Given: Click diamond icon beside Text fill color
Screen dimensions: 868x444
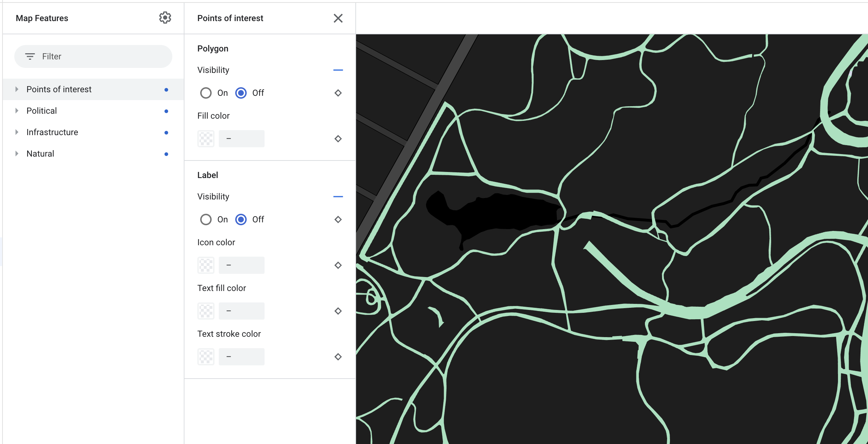Looking at the screenshot, I should (338, 311).
